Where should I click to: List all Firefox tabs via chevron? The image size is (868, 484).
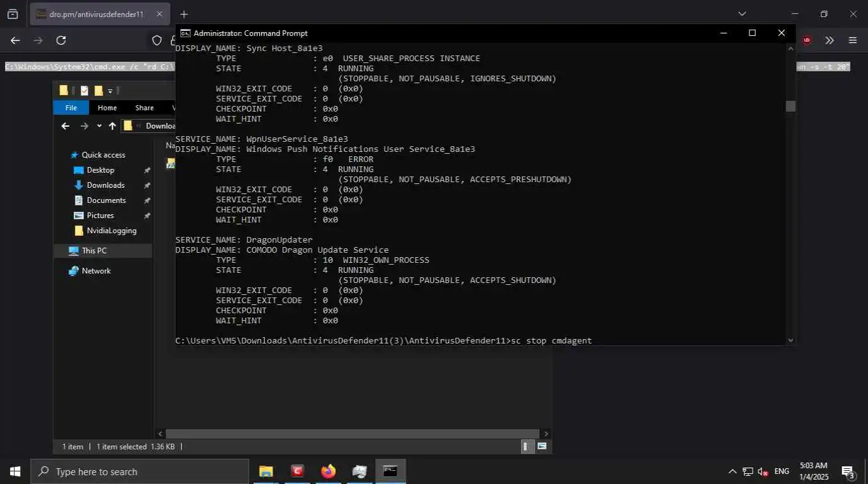point(742,14)
